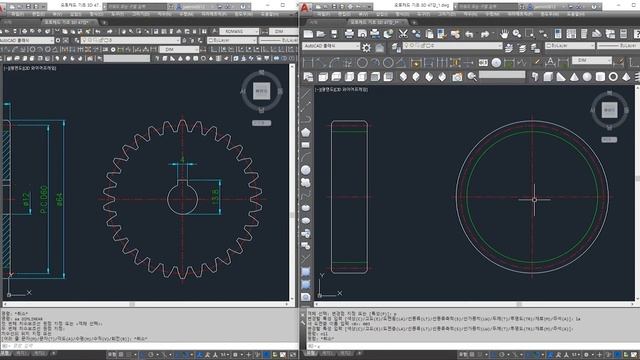The width and height of the screenshot is (640, 360).
Task: Click the New drawing icon in right window
Action: point(308,34)
